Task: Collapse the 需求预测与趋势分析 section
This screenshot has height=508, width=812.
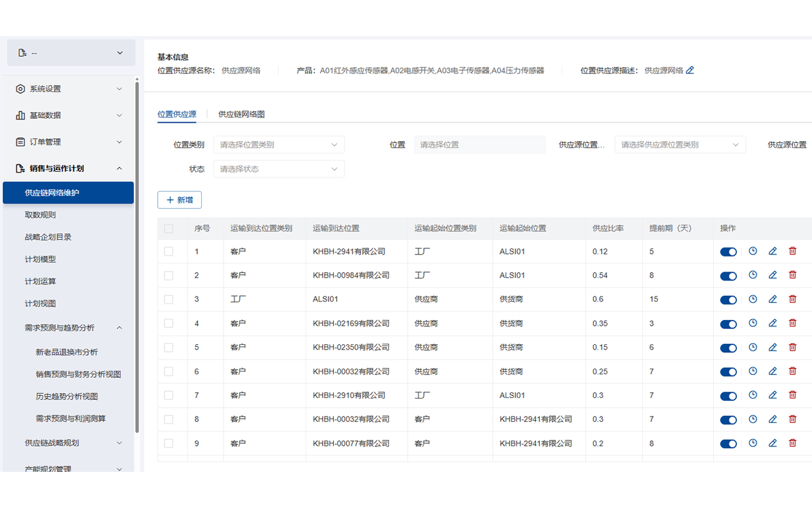Action: pyautogui.click(x=118, y=327)
